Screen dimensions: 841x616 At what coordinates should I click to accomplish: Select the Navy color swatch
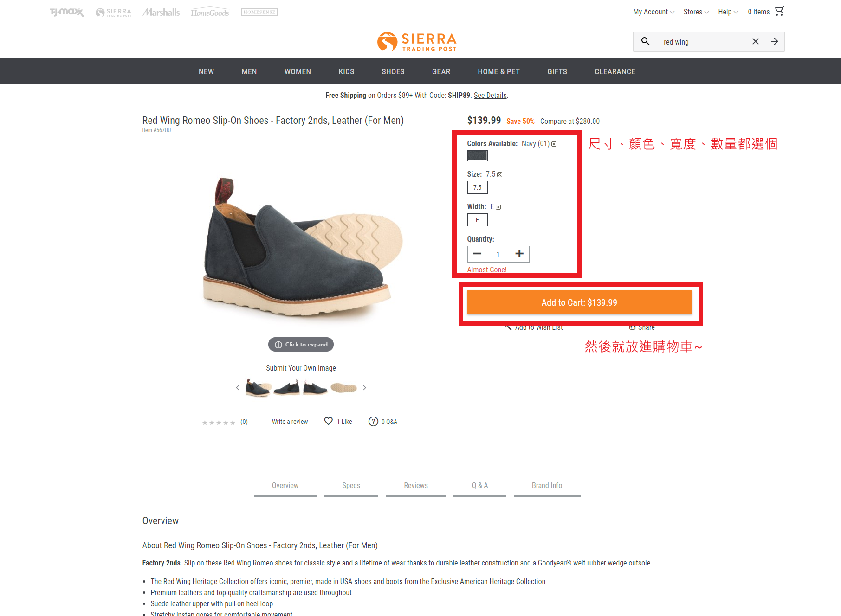click(477, 156)
